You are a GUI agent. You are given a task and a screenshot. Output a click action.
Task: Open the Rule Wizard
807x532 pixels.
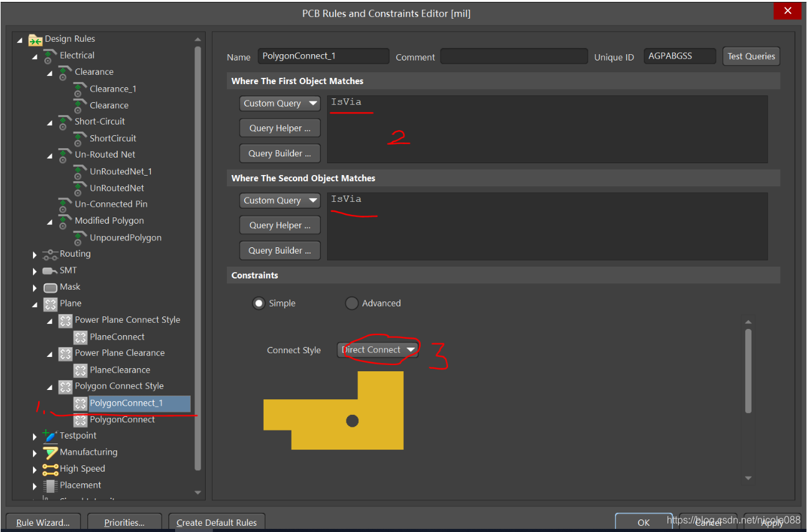click(43, 523)
